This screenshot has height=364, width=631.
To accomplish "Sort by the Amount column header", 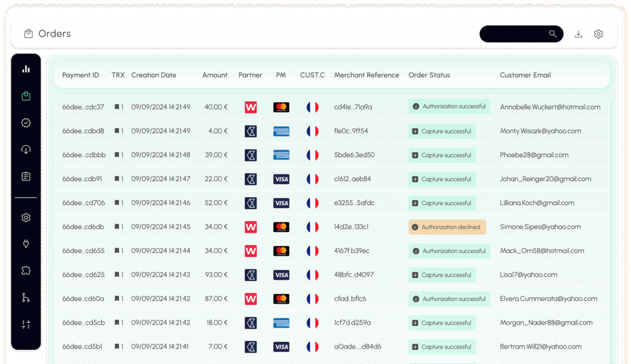I will pyautogui.click(x=215, y=75).
